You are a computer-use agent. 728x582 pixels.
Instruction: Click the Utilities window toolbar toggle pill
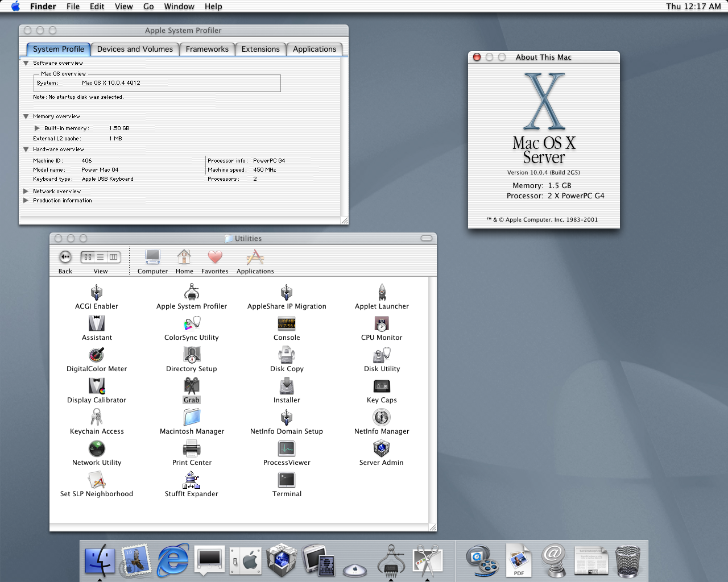(427, 238)
